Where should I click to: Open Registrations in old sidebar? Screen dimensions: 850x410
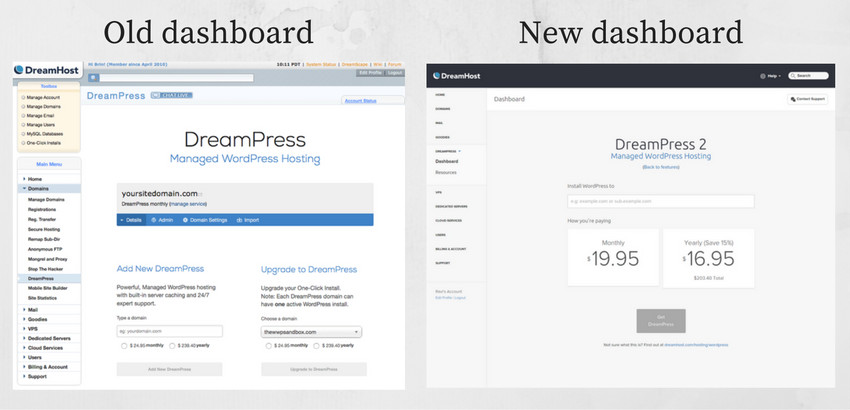(x=42, y=209)
